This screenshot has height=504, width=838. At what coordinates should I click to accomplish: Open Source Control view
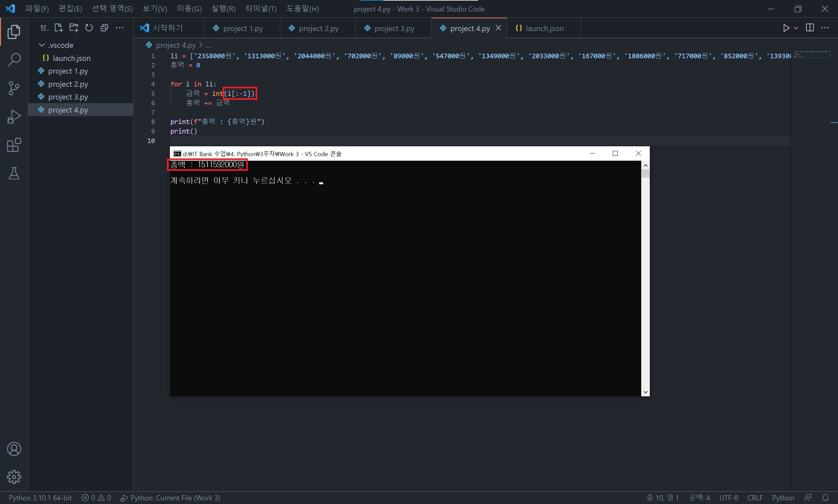point(14,88)
